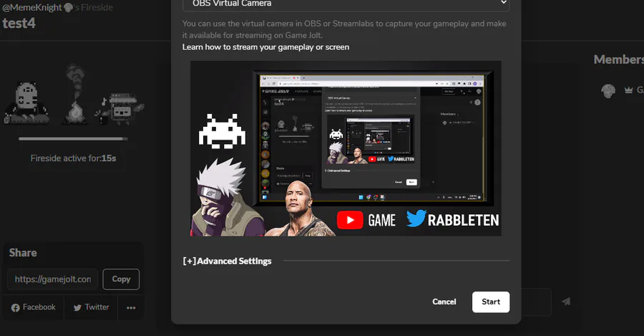Open the 'Learn how to stream' link
The width and height of the screenshot is (644, 336).
[265, 47]
